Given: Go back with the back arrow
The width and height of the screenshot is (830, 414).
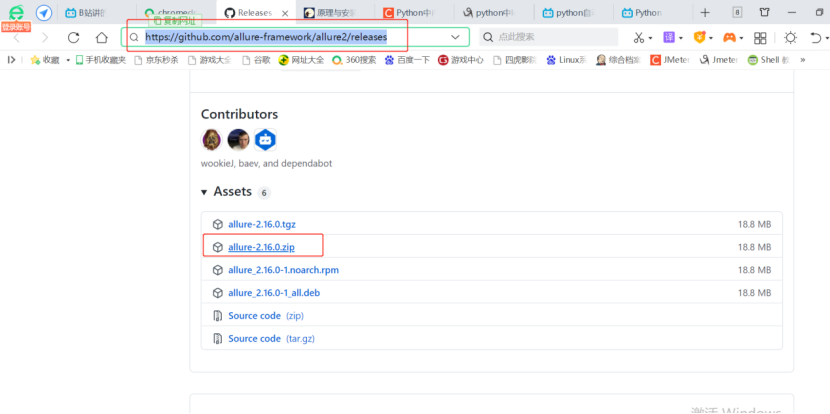Looking at the screenshot, I should click(17, 38).
